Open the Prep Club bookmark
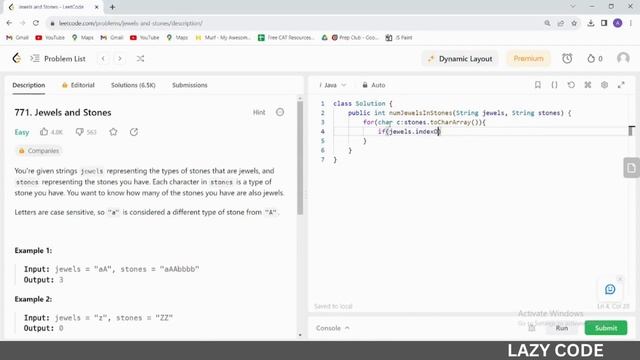This screenshot has width=640, height=360. 355,38
